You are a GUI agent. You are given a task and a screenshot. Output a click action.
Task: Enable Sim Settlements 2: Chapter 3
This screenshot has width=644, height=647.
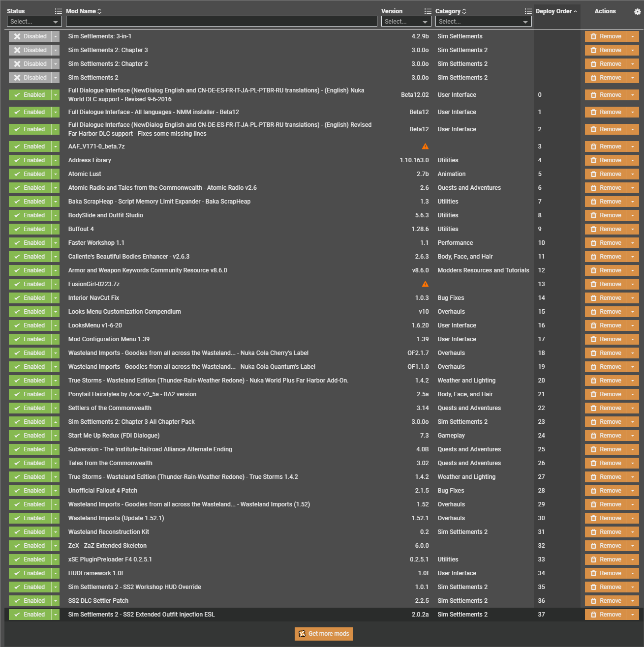(x=30, y=50)
